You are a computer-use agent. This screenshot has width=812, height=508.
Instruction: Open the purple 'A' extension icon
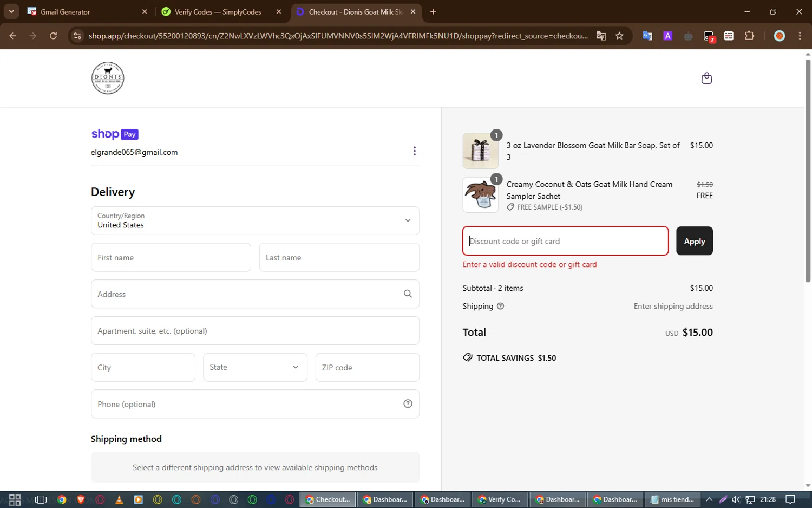(668, 36)
